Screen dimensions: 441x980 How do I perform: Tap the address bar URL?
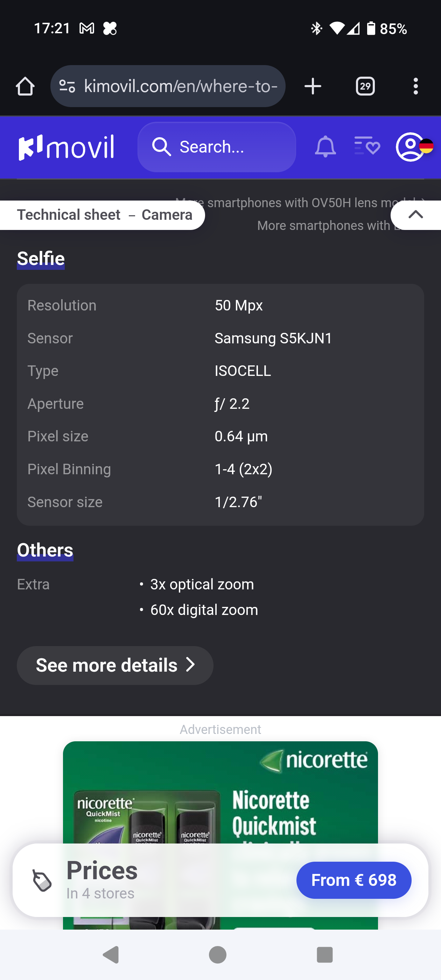point(180,86)
